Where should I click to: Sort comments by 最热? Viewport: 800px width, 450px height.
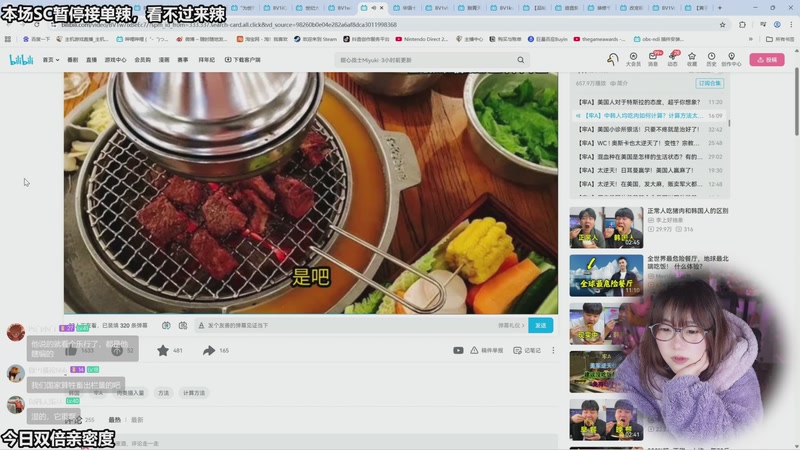tap(115, 420)
